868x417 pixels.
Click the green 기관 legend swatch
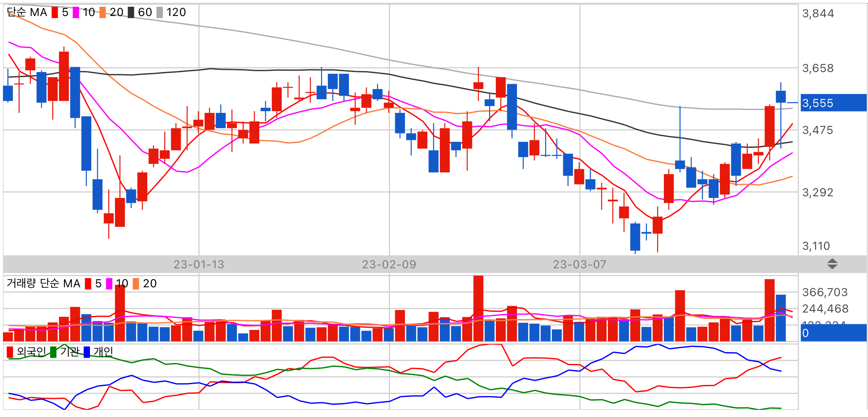pyautogui.click(x=53, y=352)
